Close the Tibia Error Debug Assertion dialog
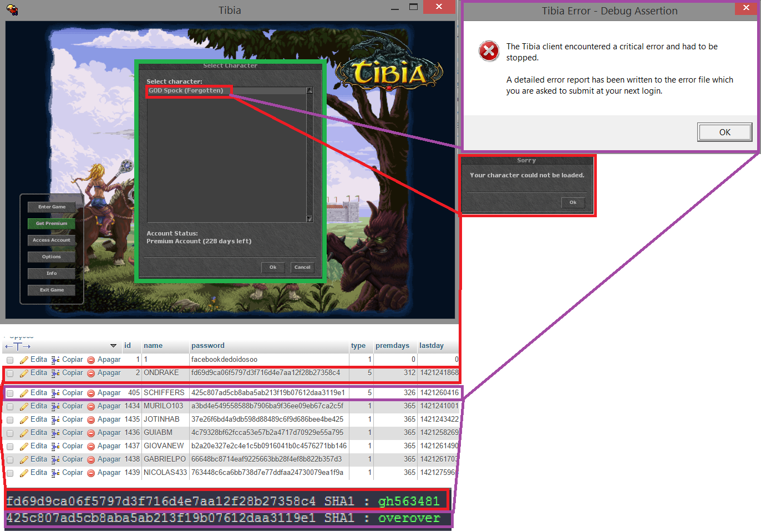Screen dimensions: 761x532 click(x=746, y=7)
